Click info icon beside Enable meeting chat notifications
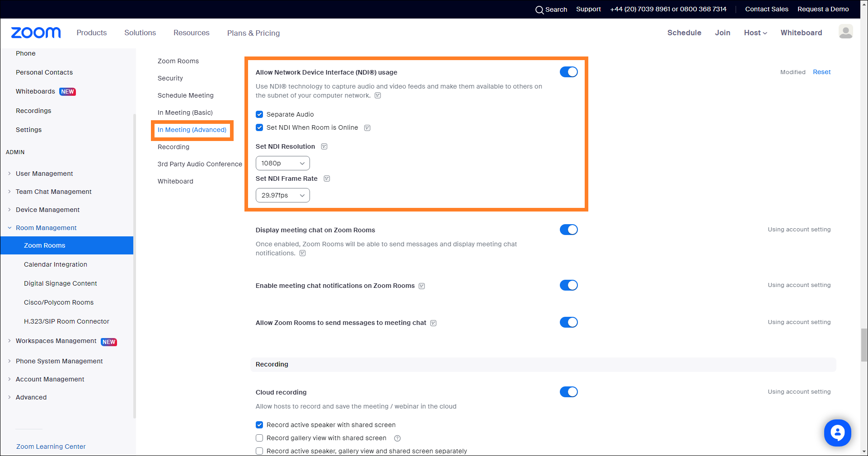Image resolution: width=868 pixels, height=456 pixels. click(x=422, y=286)
